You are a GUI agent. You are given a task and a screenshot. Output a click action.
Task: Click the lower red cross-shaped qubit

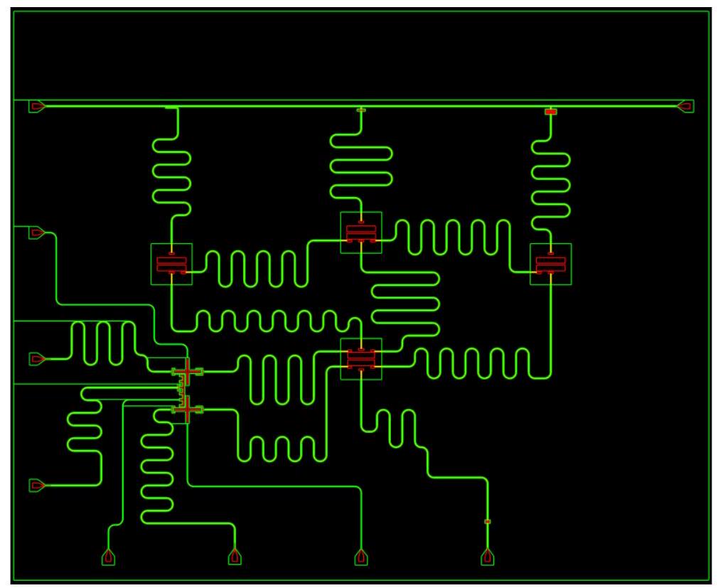(188, 409)
